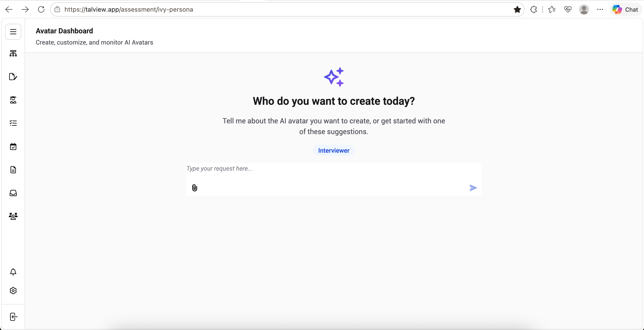Choose the Interviewer suggestion chip
The image size is (644, 330).
(x=334, y=150)
